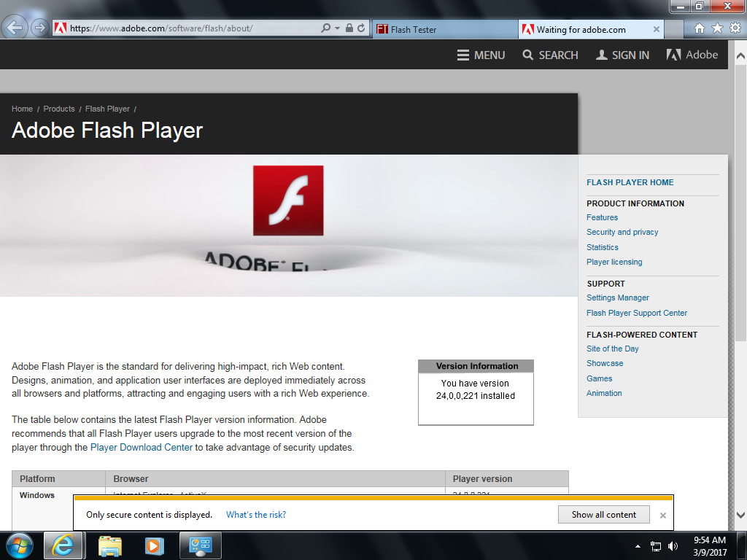
Task: Open Windows Media Player from the taskbar
Action: (x=154, y=545)
